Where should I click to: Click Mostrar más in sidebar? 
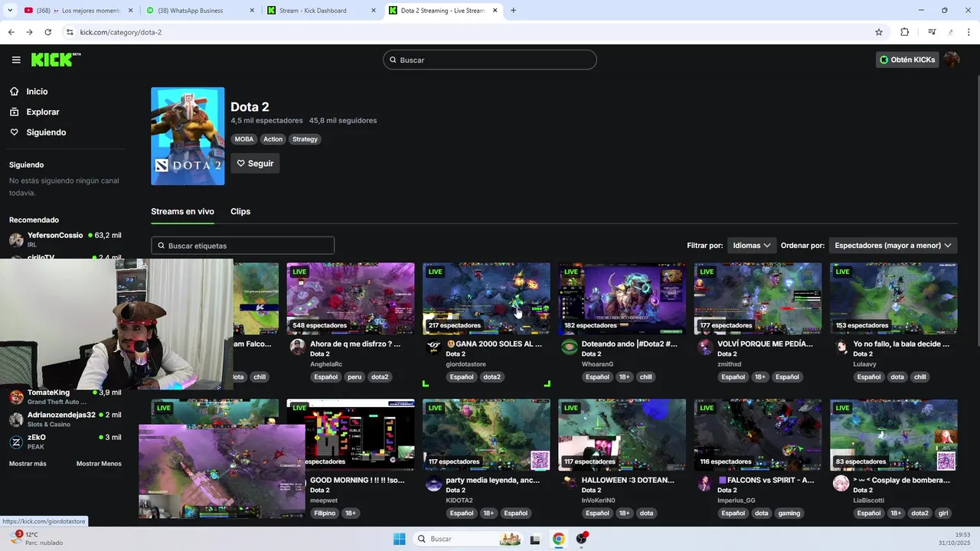(x=28, y=464)
